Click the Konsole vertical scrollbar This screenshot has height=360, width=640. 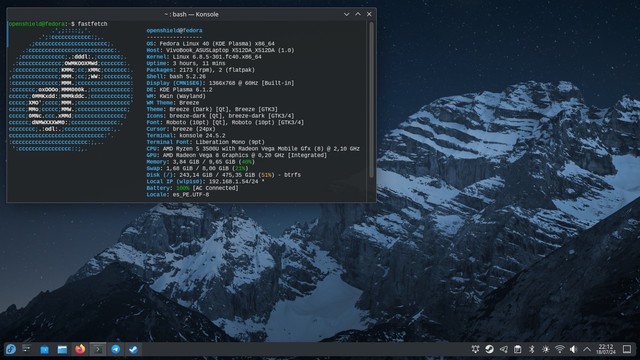pos(371,100)
